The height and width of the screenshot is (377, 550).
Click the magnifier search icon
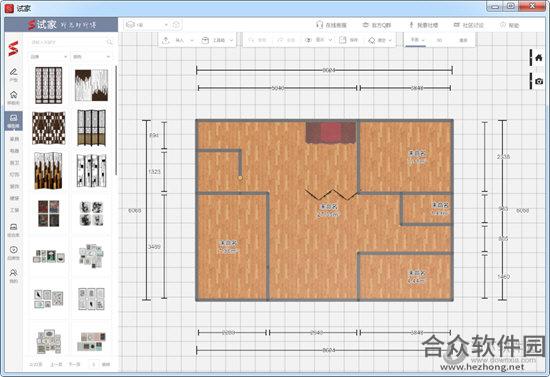coord(109,42)
